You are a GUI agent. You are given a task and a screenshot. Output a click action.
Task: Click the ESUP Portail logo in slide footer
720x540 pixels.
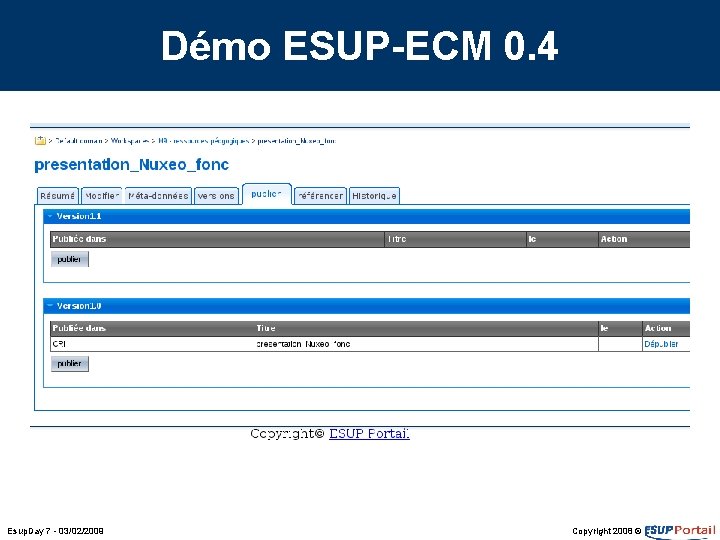pyautogui.click(x=680, y=531)
